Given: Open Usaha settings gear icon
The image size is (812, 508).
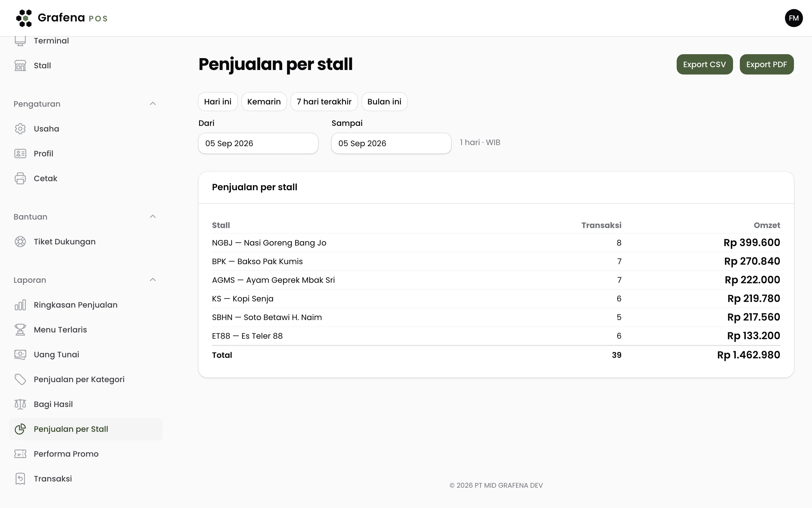Looking at the screenshot, I should [x=20, y=129].
